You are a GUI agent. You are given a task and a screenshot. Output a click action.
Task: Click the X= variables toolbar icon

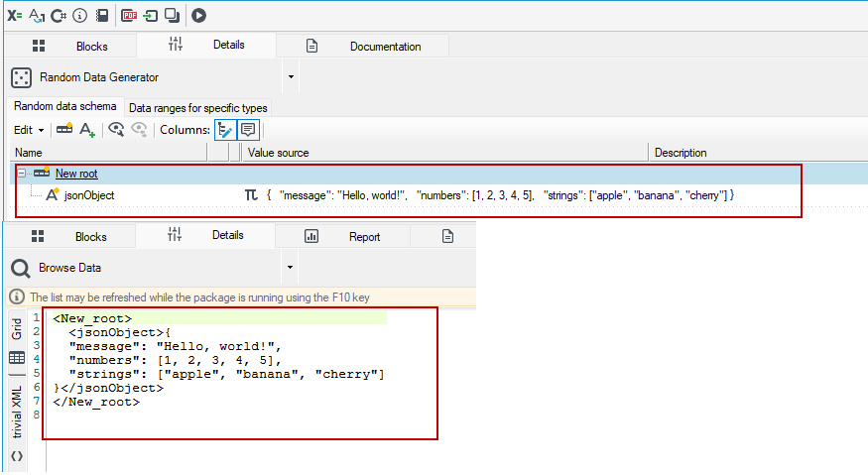pyautogui.click(x=15, y=16)
